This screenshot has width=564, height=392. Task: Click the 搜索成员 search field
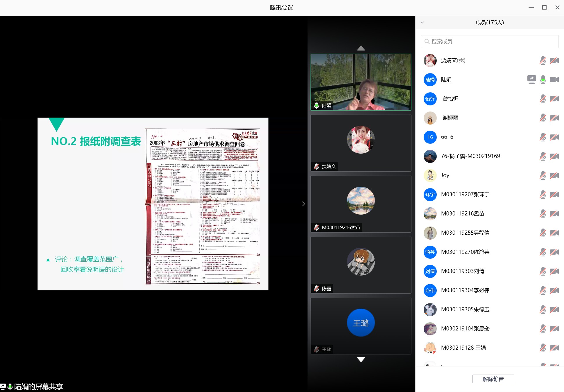[490, 42]
